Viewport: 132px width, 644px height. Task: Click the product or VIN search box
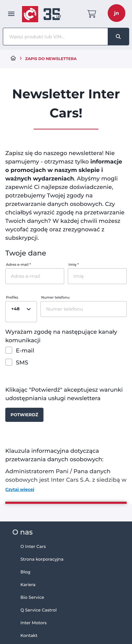(x=55, y=37)
